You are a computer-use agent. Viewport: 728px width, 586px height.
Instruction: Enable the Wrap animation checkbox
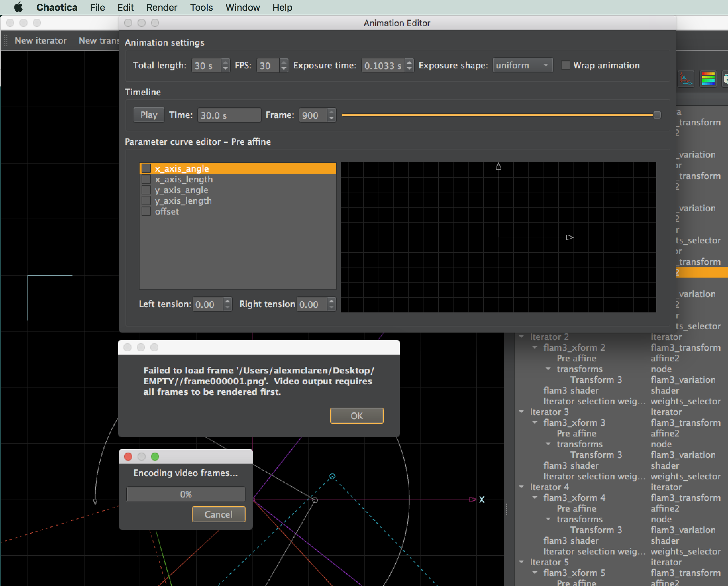(x=566, y=65)
